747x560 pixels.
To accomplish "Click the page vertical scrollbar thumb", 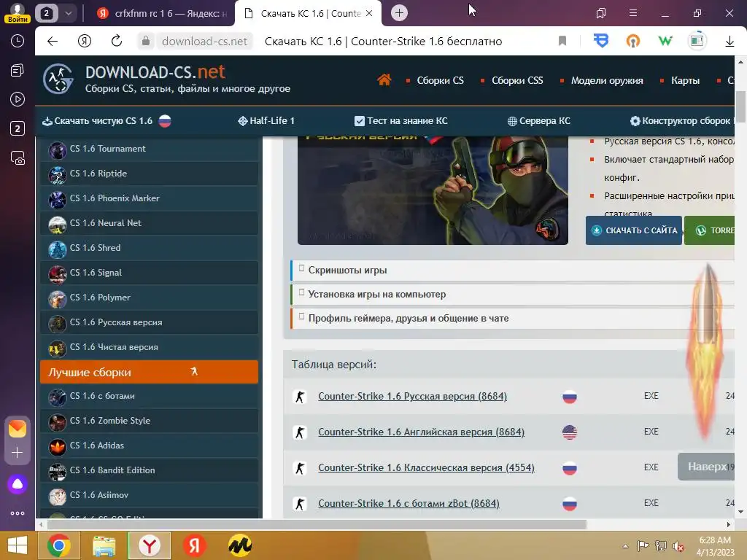I will point(740,106).
